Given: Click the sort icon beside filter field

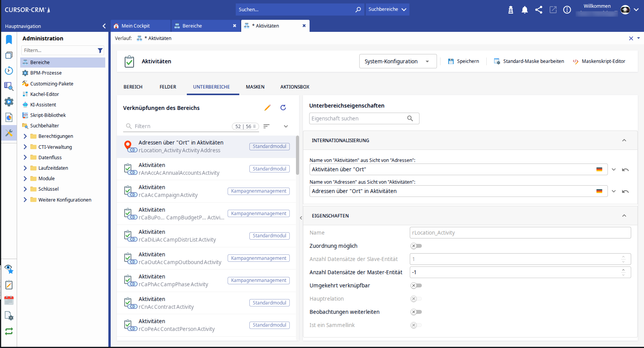Looking at the screenshot, I should pyautogui.click(x=266, y=126).
